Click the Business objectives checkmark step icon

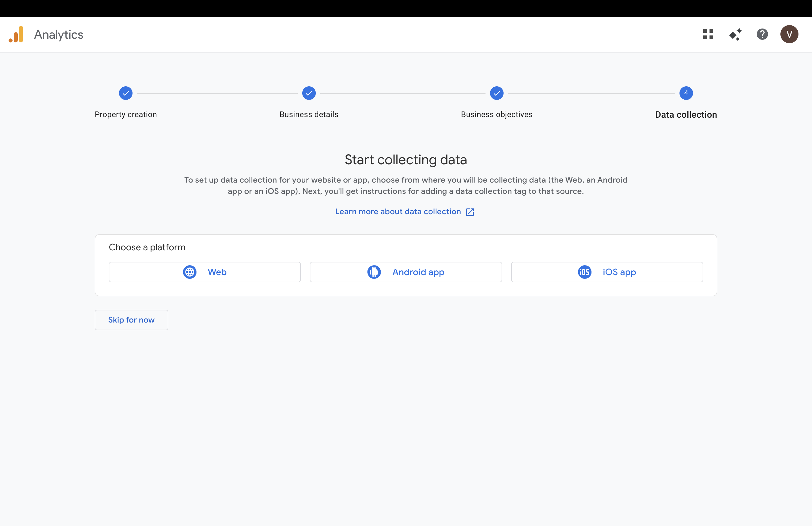(x=497, y=93)
